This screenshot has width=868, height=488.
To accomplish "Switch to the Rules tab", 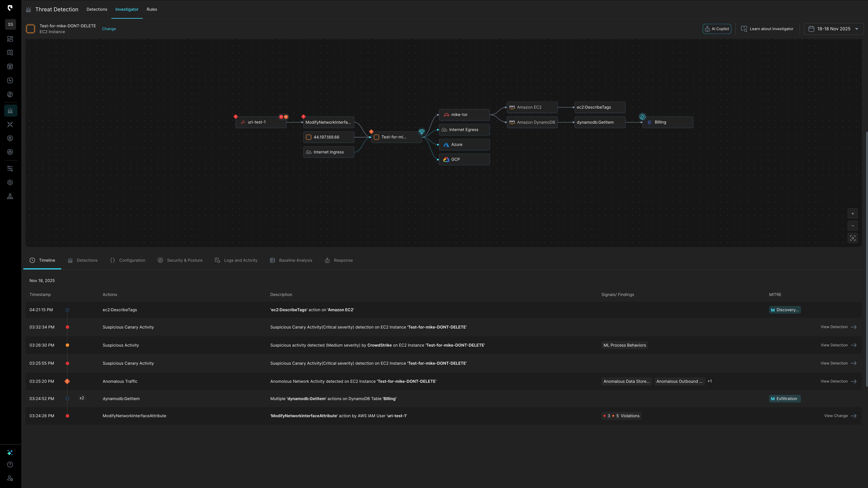I will (x=152, y=9).
